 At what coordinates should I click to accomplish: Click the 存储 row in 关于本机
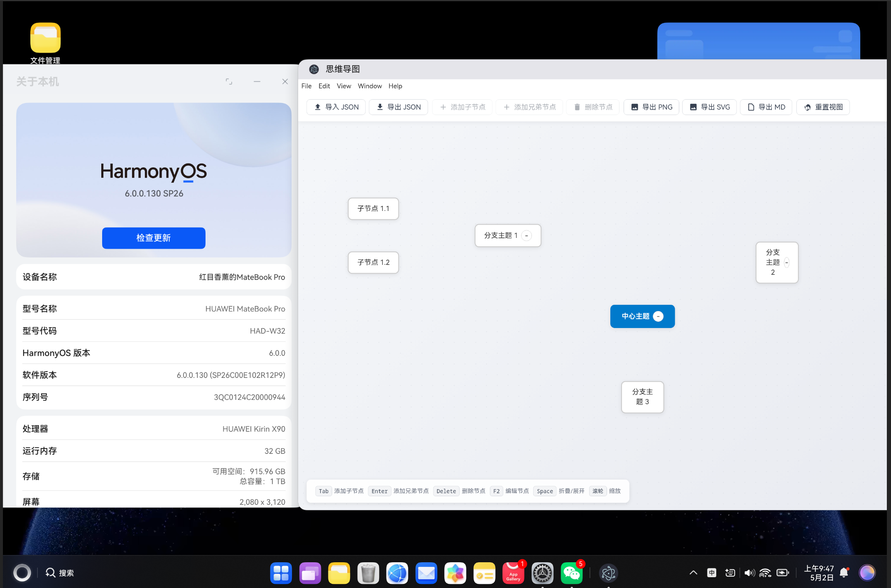point(154,476)
